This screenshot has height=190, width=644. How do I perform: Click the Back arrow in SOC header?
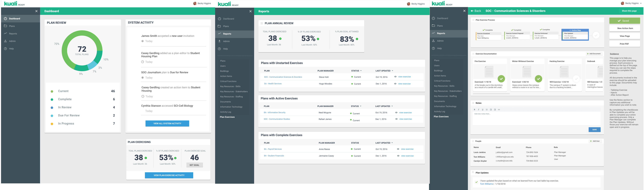[x=472, y=11]
